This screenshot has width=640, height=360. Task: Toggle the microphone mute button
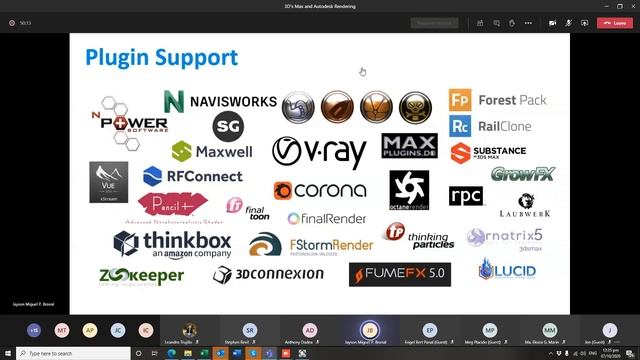[568, 23]
